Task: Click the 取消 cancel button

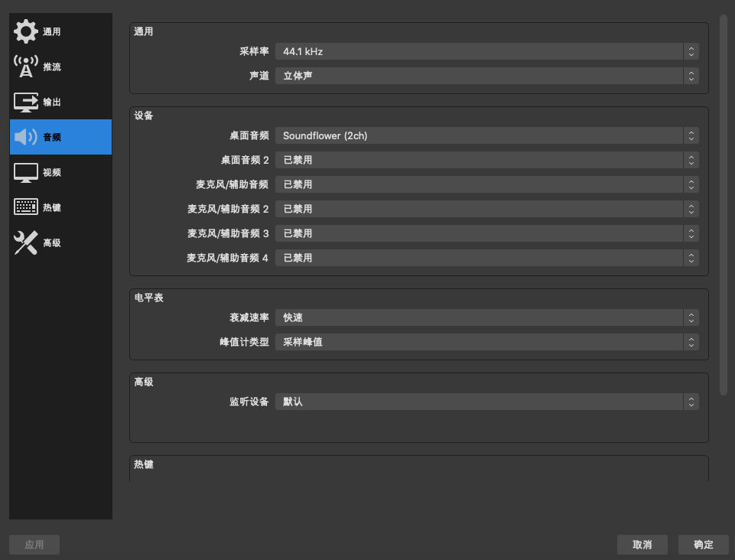Action: (642, 545)
